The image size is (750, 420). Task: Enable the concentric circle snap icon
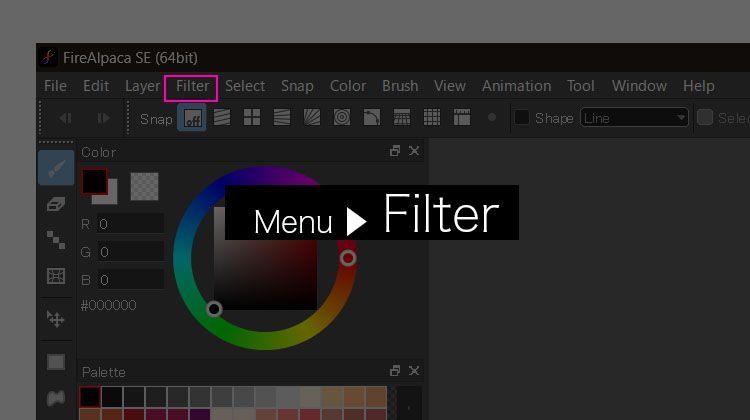341,118
